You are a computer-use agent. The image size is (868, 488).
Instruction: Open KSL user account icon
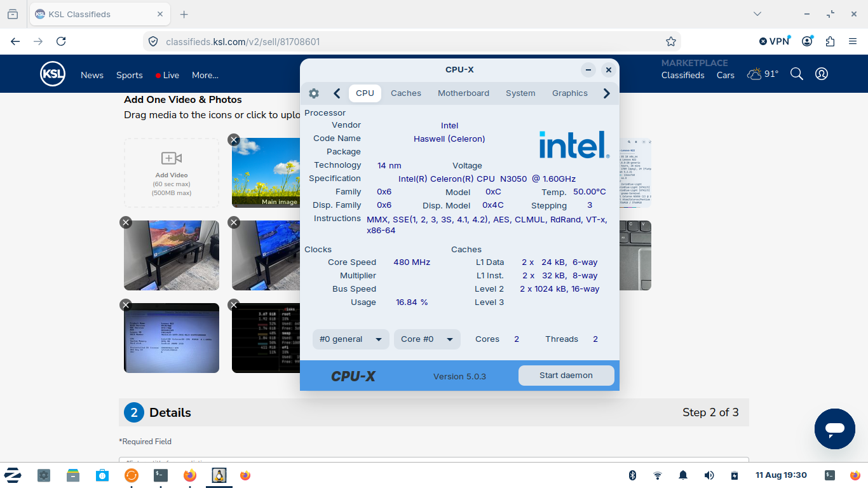click(822, 74)
